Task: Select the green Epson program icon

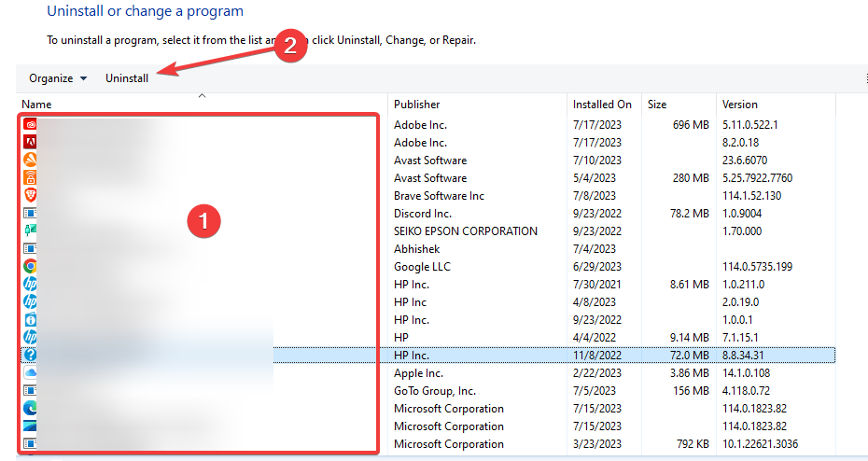Action: tap(30, 230)
